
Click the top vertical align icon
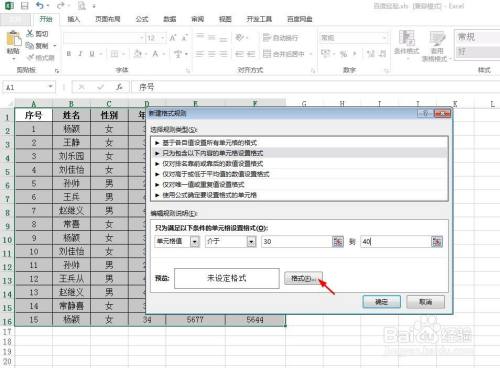(x=200, y=36)
